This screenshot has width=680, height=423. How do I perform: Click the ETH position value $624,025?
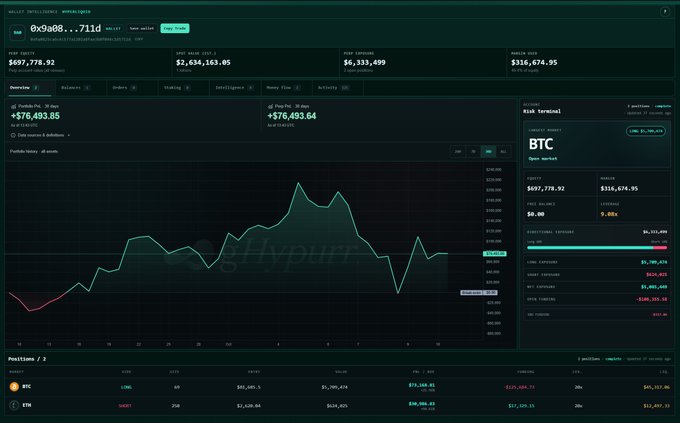[337, 406]
